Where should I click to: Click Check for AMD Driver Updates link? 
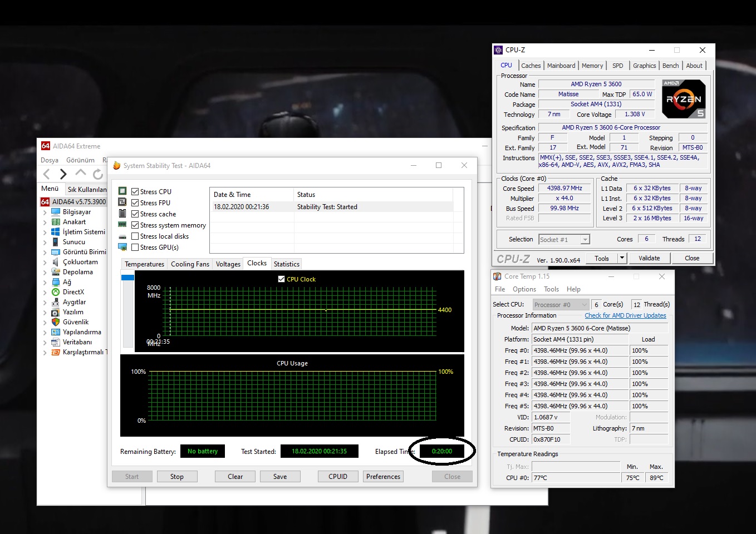pyautogui.click(x=625, y=315)
